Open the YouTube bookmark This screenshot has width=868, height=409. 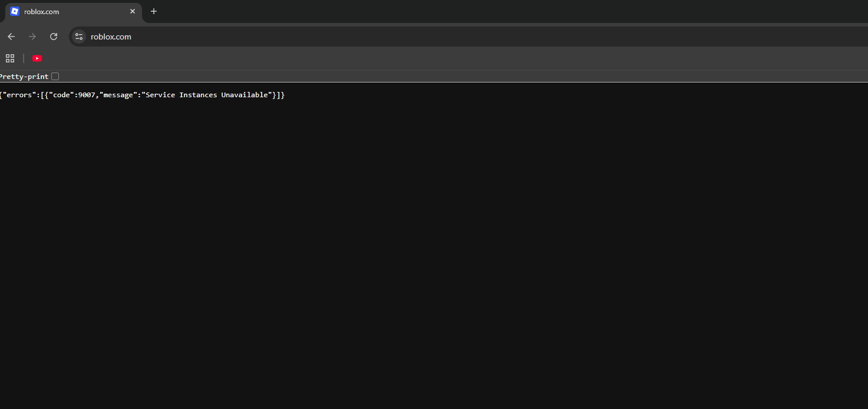37,58
